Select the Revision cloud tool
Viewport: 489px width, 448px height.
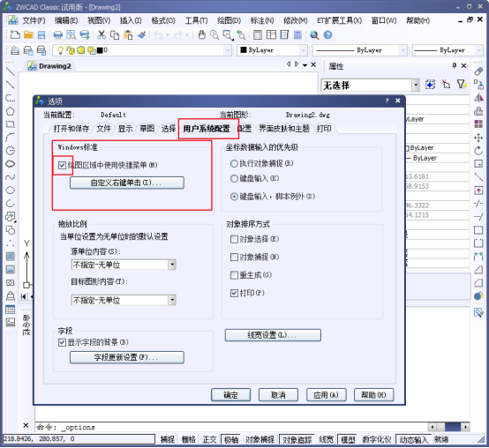tap(11, 164)
